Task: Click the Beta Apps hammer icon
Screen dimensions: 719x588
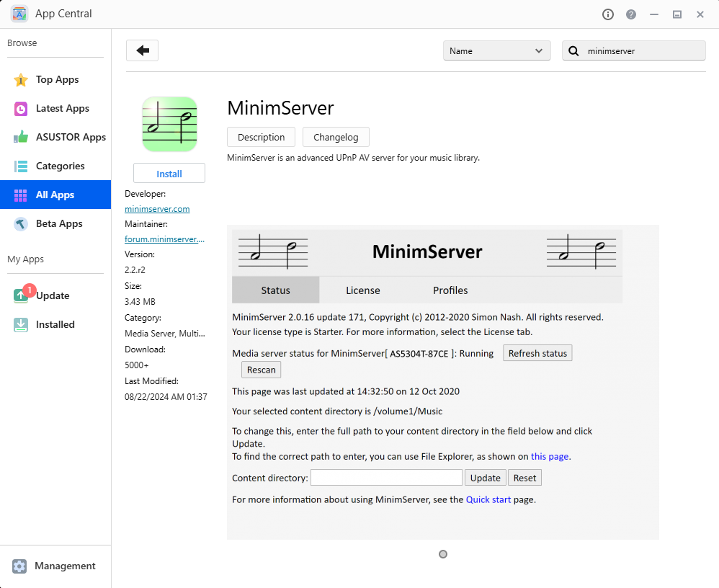Action: (x=21, y=224)
